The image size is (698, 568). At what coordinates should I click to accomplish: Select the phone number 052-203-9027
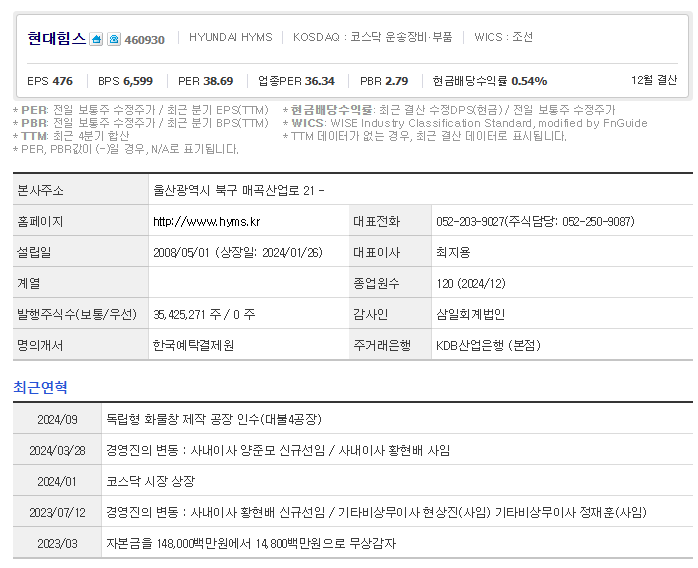click(x=470, y=221)
